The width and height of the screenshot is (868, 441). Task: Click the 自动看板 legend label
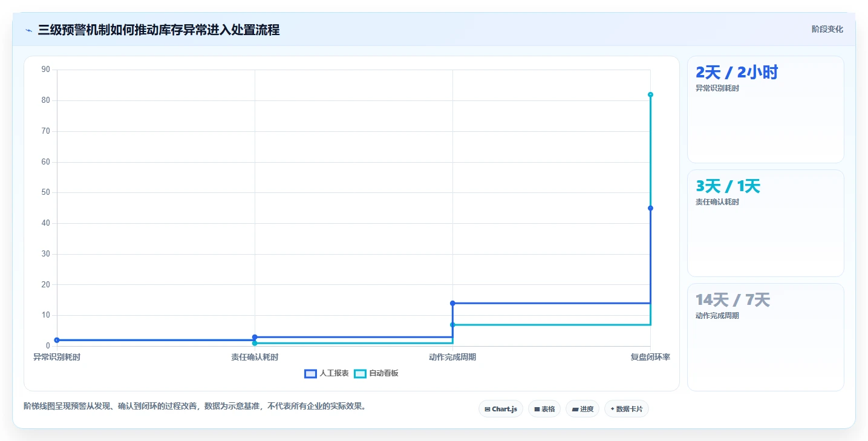pos(383,373)
